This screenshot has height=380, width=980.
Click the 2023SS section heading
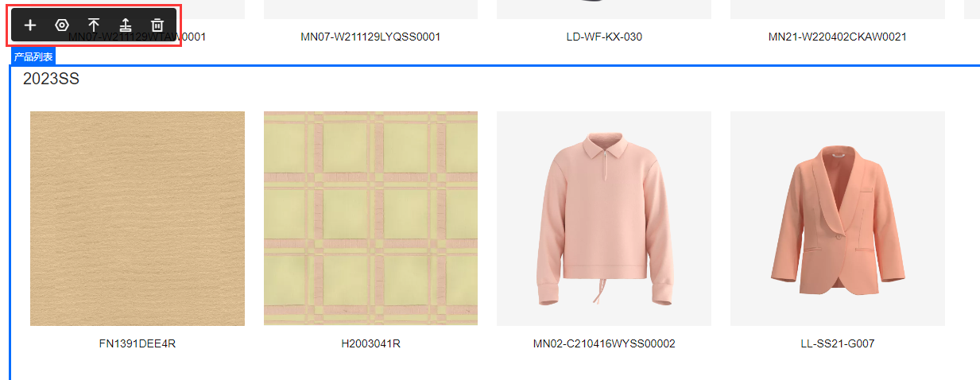click(x=51, y=79)
